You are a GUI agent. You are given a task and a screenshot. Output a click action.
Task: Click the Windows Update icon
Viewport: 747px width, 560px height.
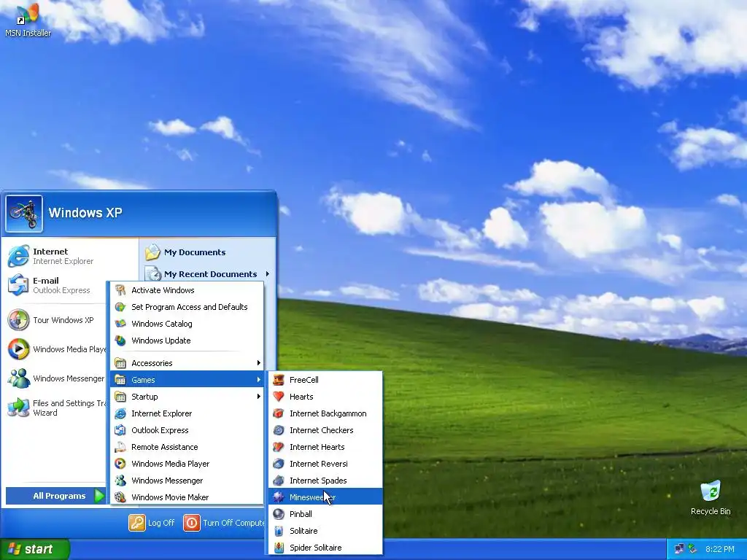120,341
